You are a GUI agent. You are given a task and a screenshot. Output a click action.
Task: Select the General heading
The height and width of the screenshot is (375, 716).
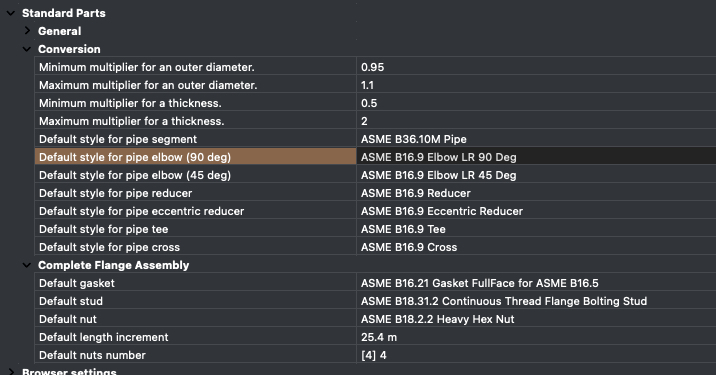59,31
